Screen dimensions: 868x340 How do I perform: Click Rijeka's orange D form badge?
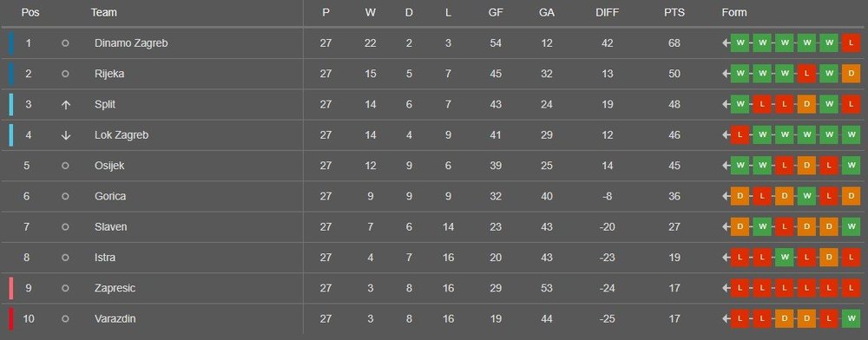tap(851, 74)
